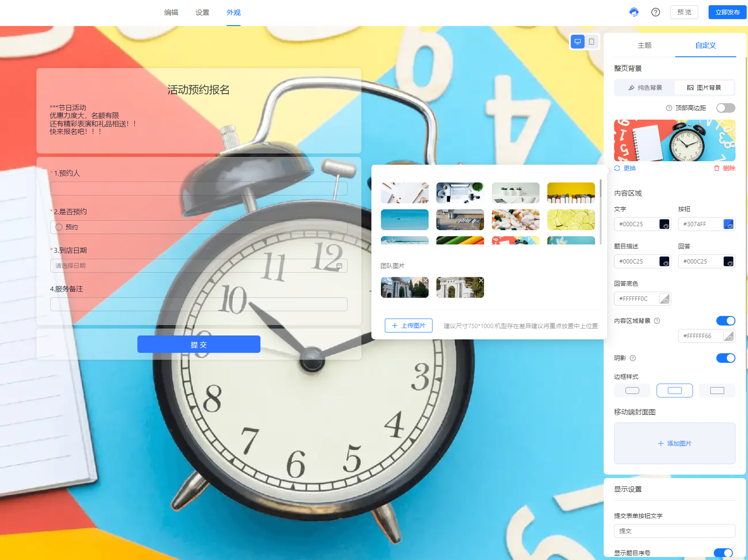Screen dimensions: 748x560
Task: Click 立即发布 button
Action: [x=727, y=12]
